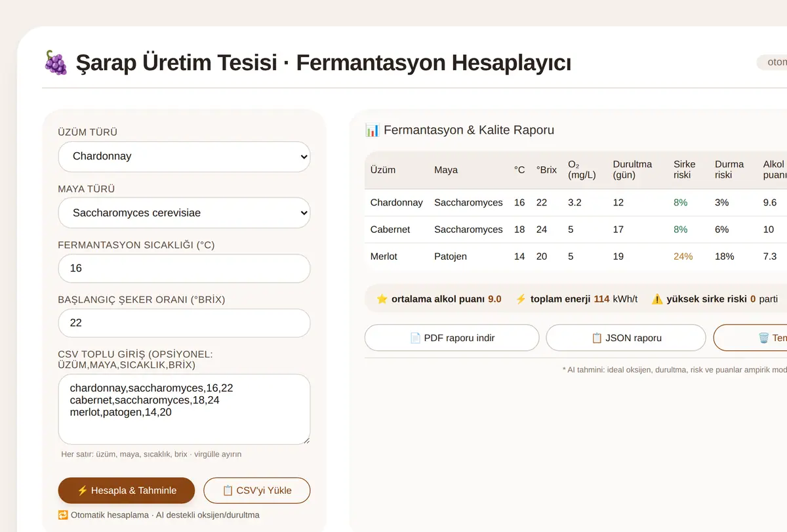Click the Her satır hint text under textarea

(x=151, y=454)
